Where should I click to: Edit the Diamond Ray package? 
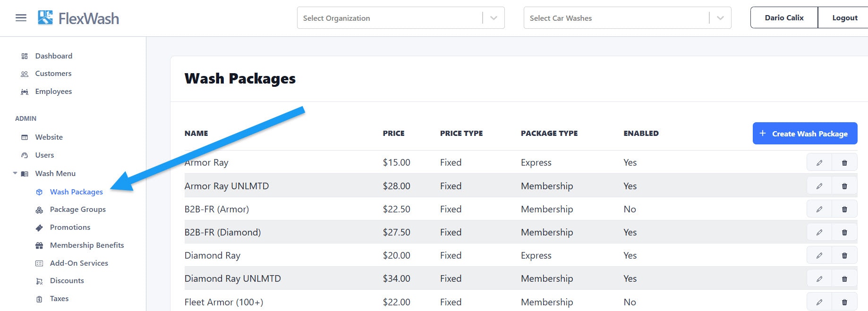(819, 255)
